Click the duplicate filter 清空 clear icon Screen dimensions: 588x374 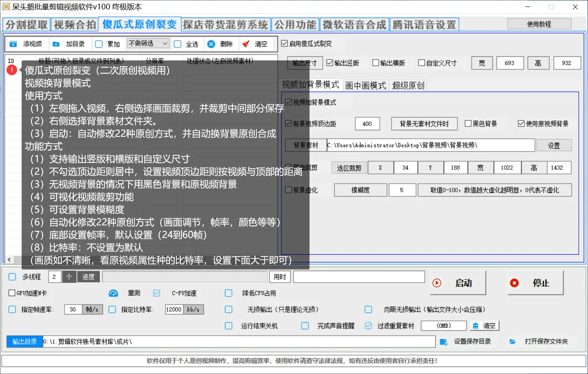point(476,325)
